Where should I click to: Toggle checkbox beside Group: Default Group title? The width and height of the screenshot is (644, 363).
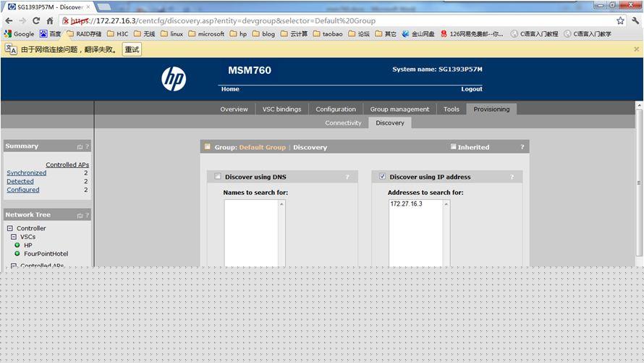pyautogui.click(x=208, y=147)
